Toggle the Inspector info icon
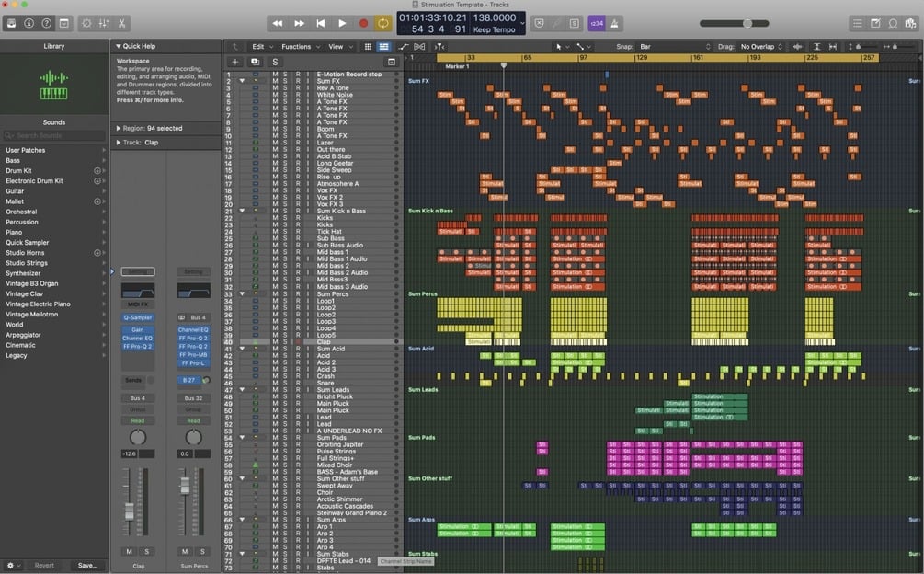 (x=29, y=24)
